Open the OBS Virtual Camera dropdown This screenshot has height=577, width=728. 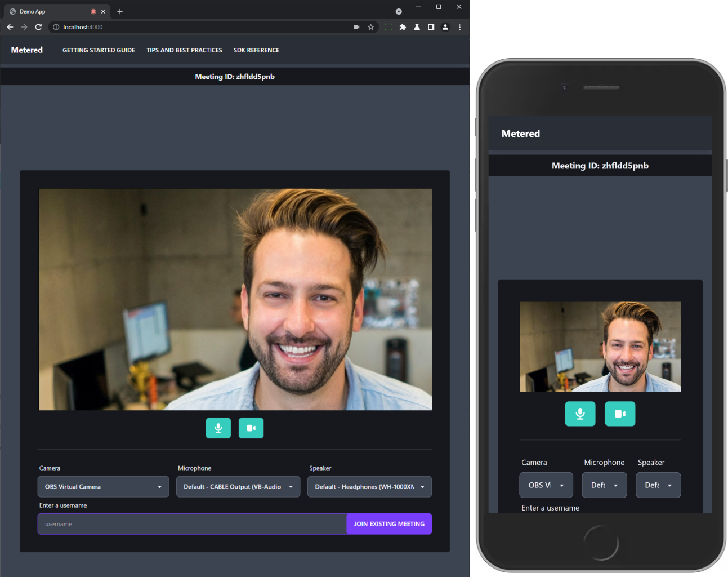click(x=103, y=487)
